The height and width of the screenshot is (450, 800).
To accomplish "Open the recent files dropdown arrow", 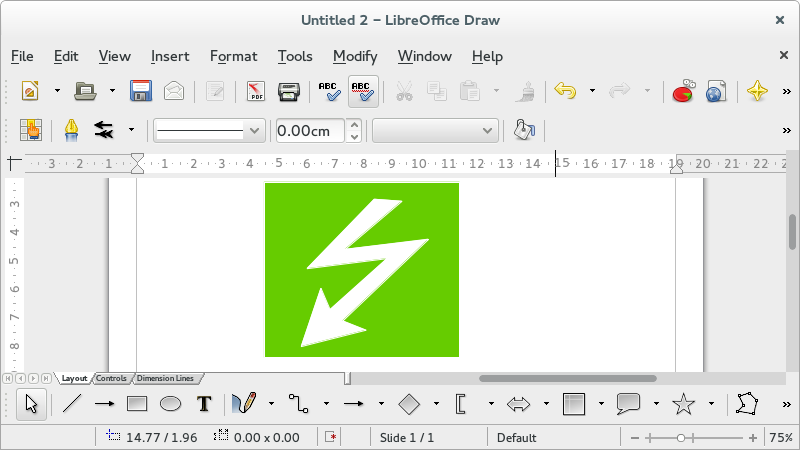I will [x=112, y=91].
